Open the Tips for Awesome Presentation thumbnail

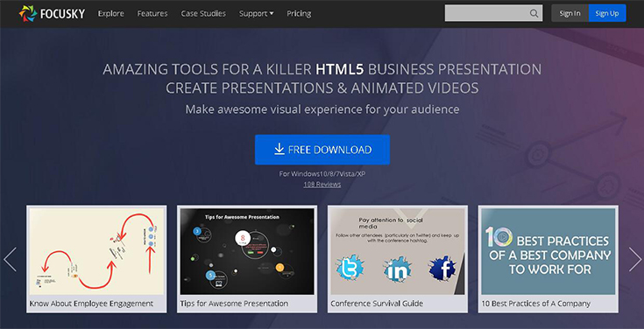pos(247,251)
